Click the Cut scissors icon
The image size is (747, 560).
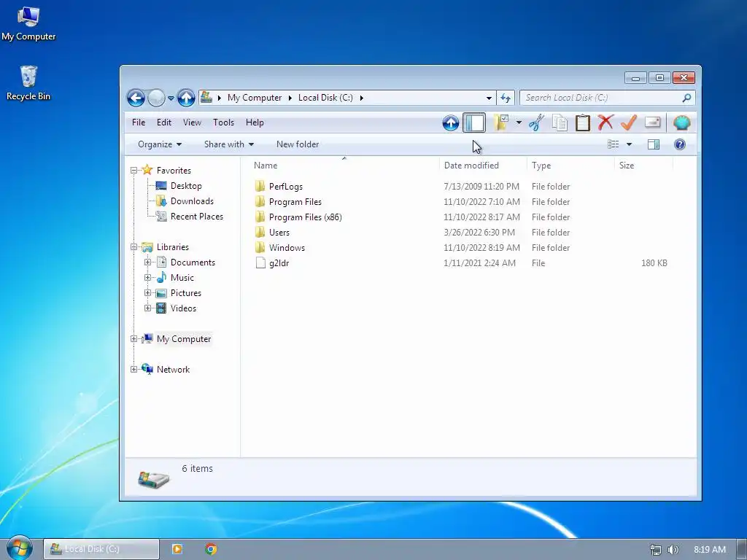(536, 122)
